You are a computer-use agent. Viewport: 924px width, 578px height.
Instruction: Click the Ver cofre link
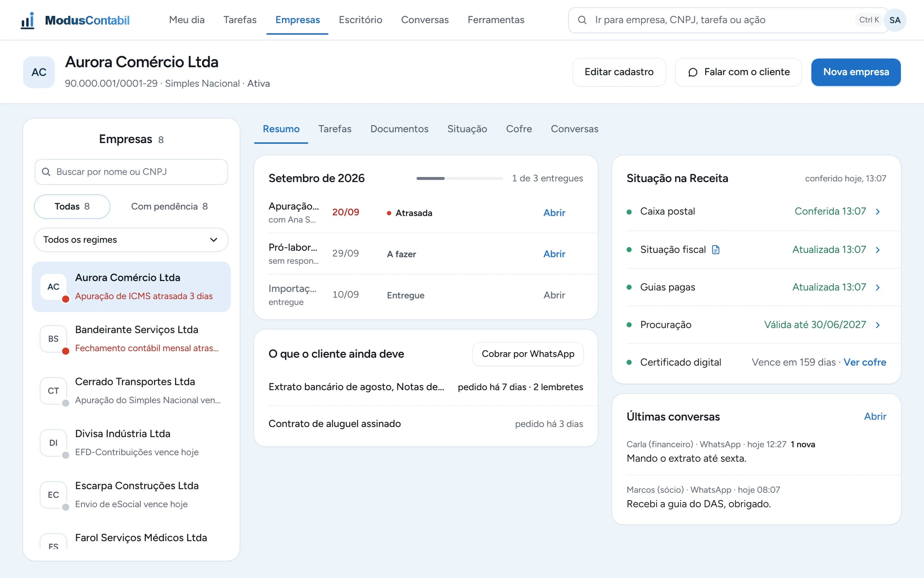tap(865, 362)
